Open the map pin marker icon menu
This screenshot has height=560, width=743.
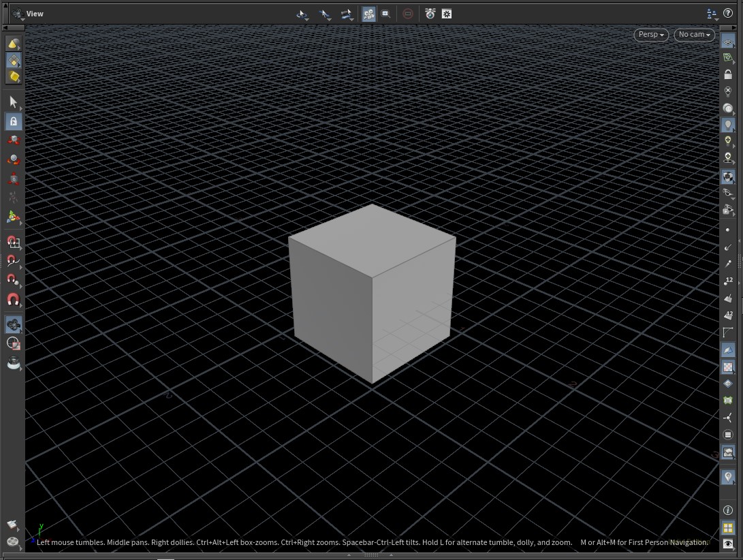[x=728, y=477]
